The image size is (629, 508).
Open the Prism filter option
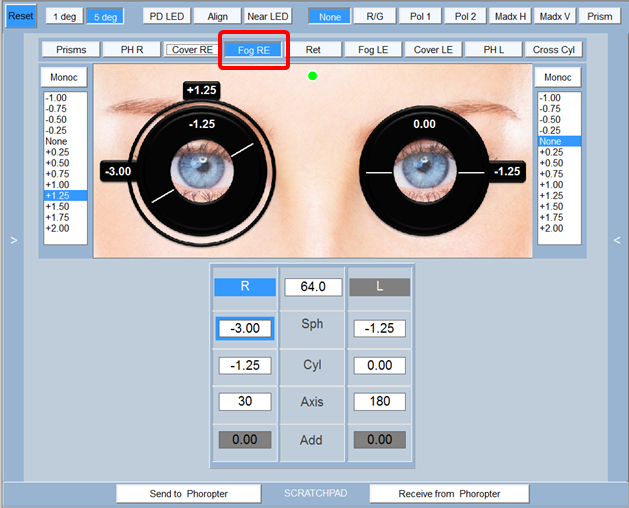599,17
